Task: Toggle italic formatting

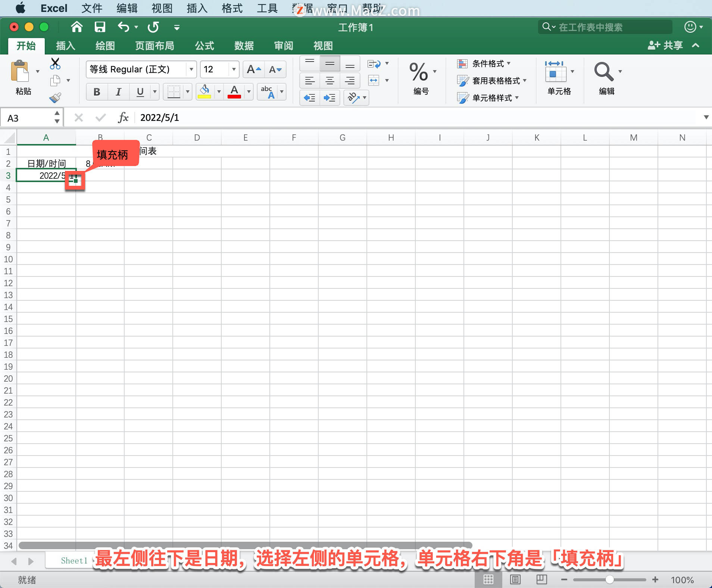Action: point(118,91)
